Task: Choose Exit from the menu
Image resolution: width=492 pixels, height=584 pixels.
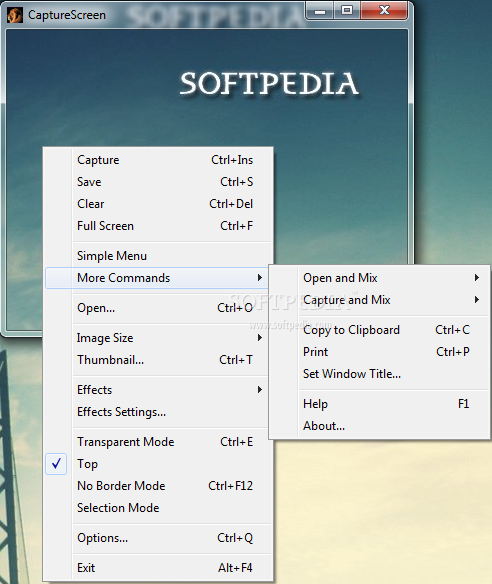Action: tap(159, 568)
